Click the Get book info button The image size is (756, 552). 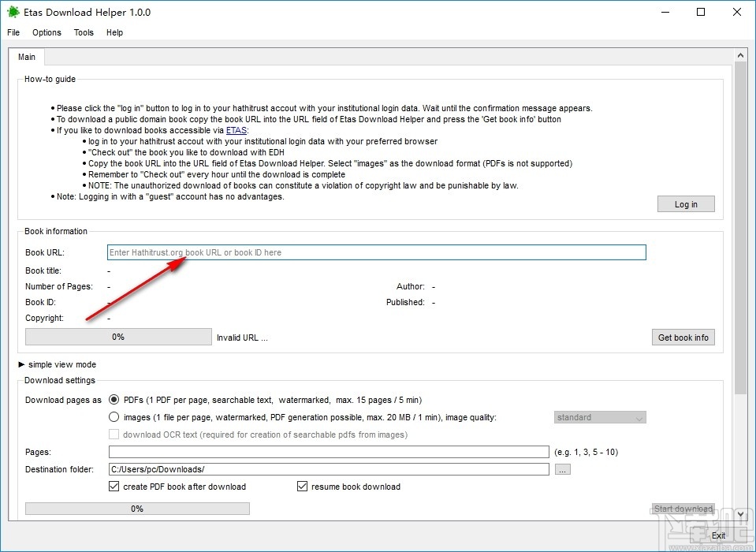[683, 337]
